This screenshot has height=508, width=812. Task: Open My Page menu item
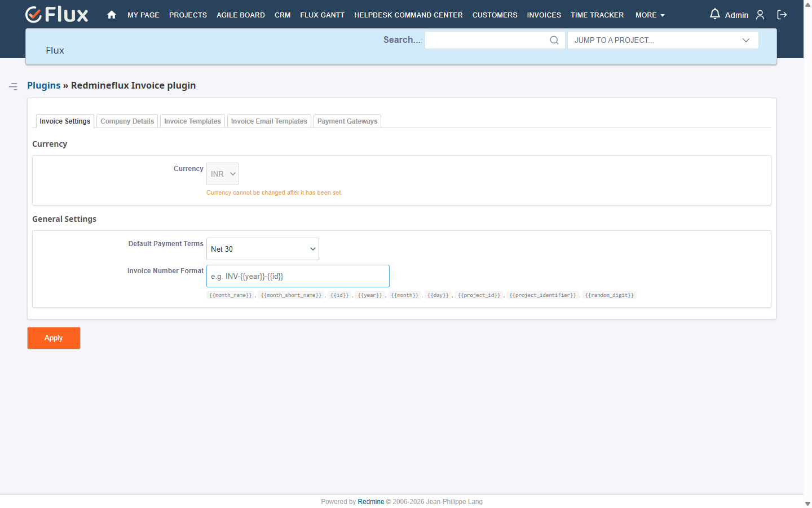coord(143,15)
